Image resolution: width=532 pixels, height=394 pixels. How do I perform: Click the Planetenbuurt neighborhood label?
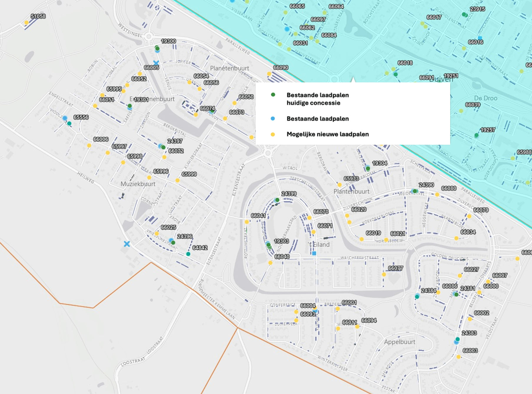coord(230,68)
